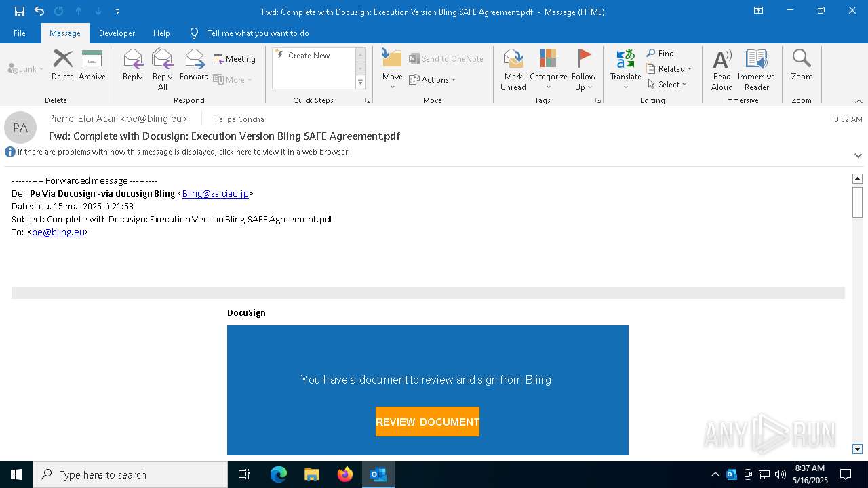Click message scrollbar up arrow
The height and width of the screenshot is (488, 868).
pyautogui.click(x=857, y=178)
